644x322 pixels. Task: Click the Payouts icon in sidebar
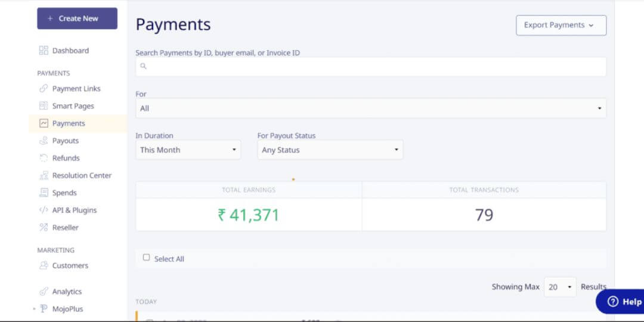click(x=44, y=141)
